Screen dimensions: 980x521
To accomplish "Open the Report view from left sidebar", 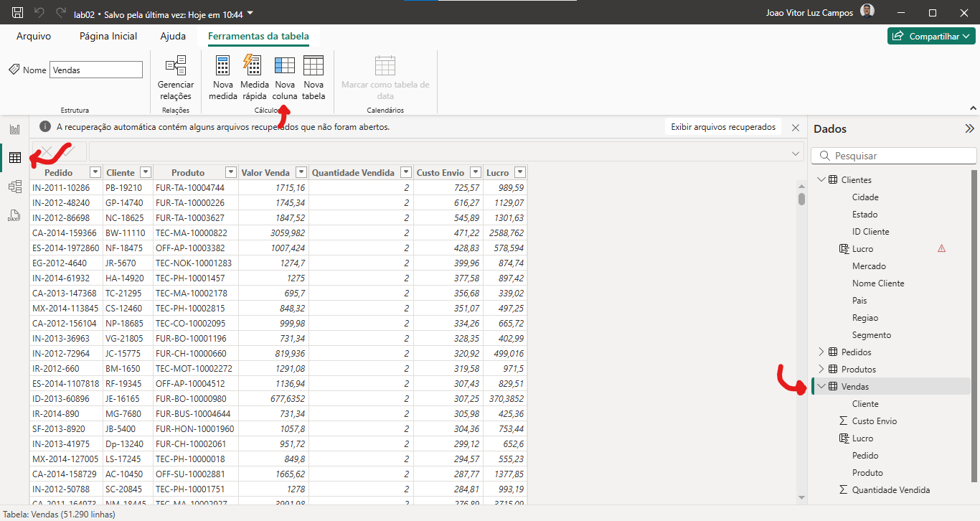I will click(14, 129).
